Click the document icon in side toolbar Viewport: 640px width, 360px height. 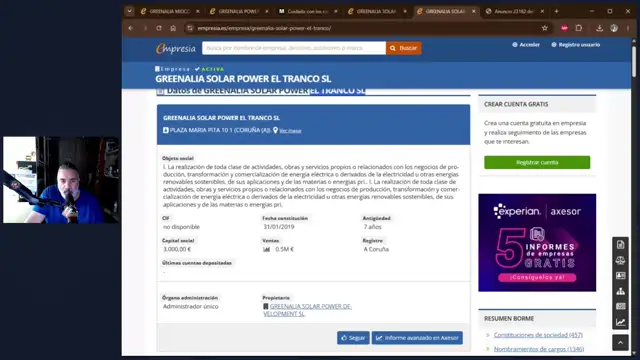pyautogui.click(x=620, y=245)
